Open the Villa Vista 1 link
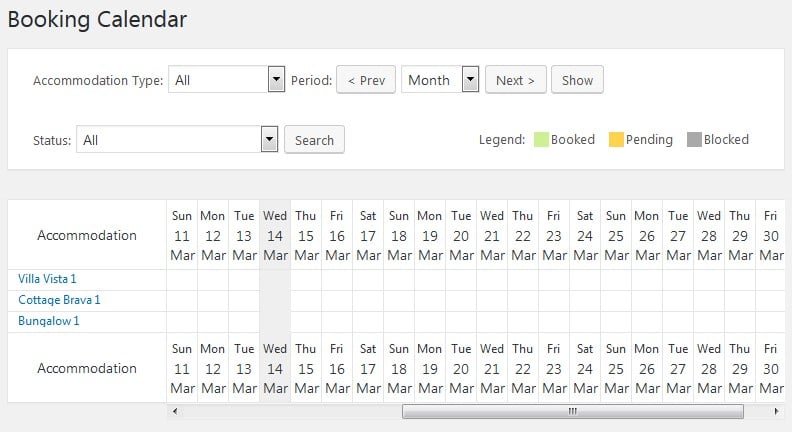The height and width of the screenshot is (432, 792). [47, 279]
